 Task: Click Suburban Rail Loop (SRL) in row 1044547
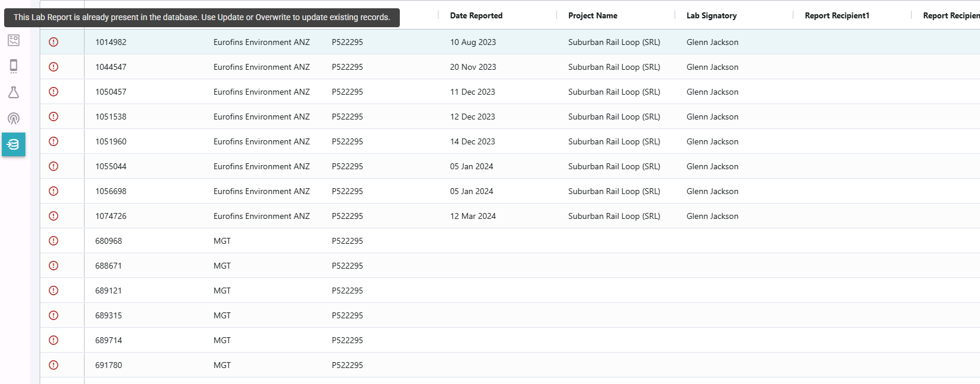(x=614, y=67)
